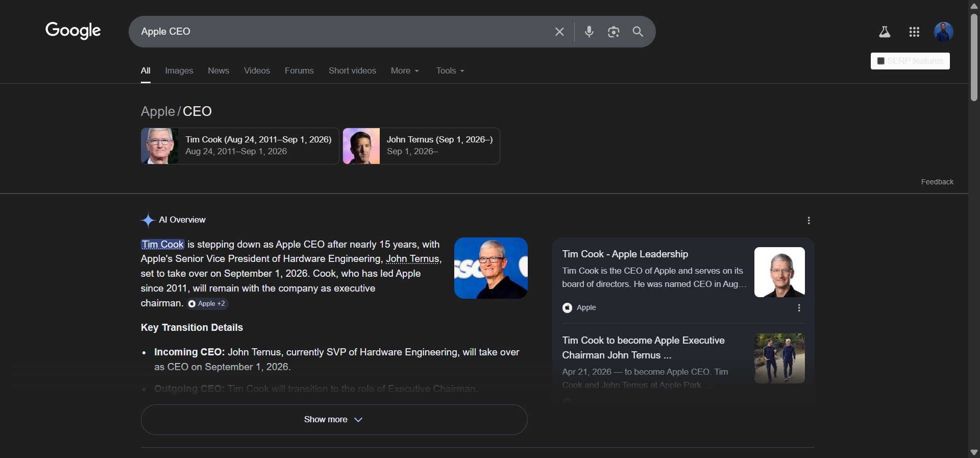Switch to the Videos tab
The image size is (980, 458).
coord(257,71)
